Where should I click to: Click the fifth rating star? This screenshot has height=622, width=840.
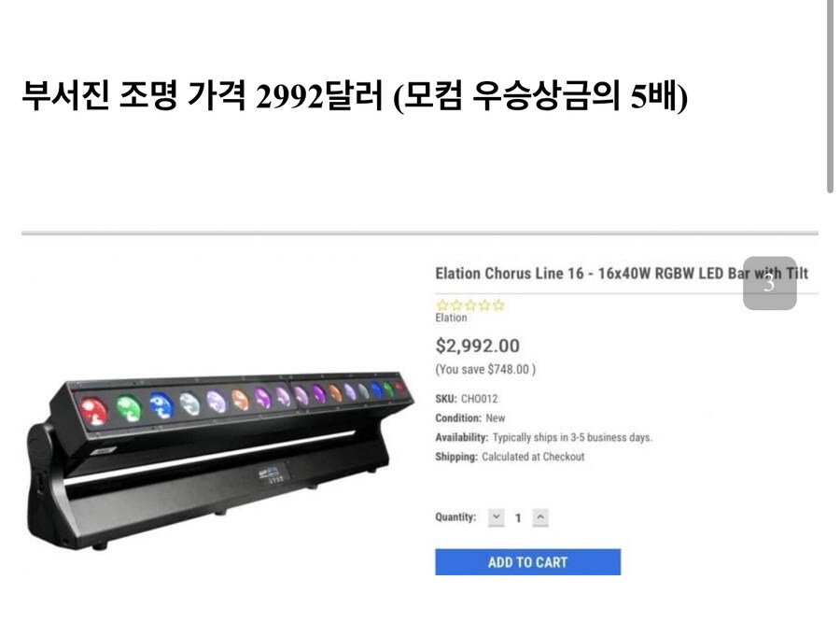tap(498, 305)
